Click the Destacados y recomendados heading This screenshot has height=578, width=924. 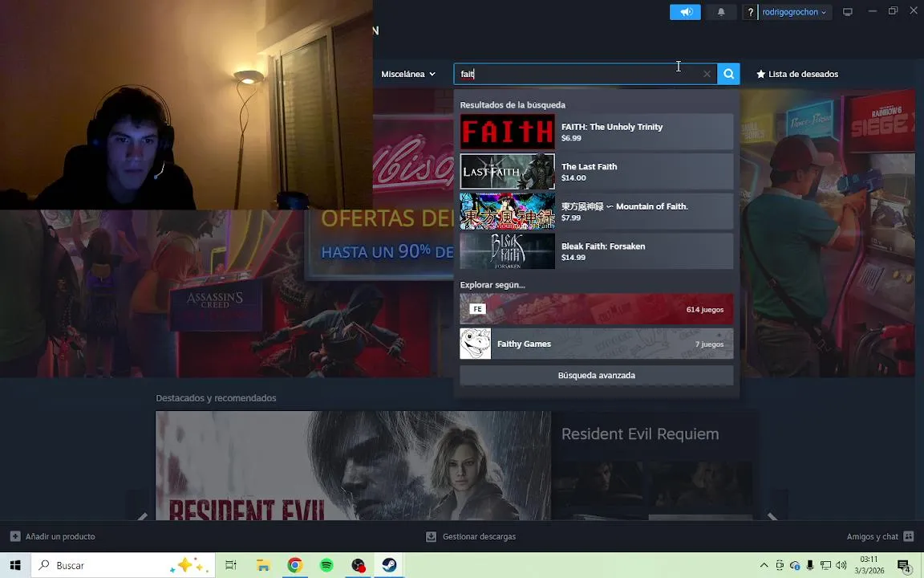216,398
